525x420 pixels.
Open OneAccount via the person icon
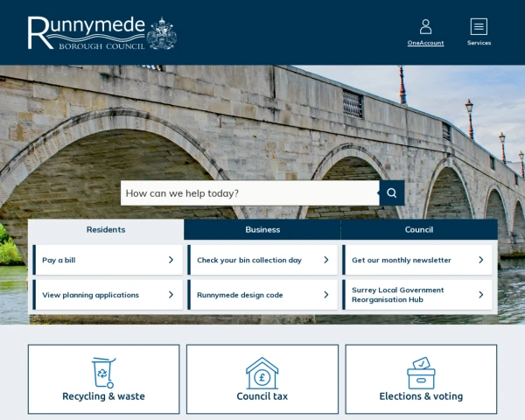pos(425,26)
